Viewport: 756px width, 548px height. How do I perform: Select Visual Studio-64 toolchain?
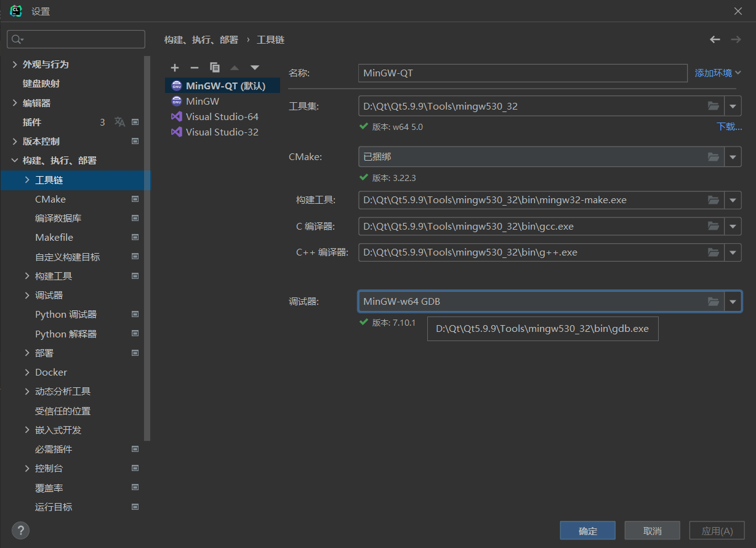222,116
